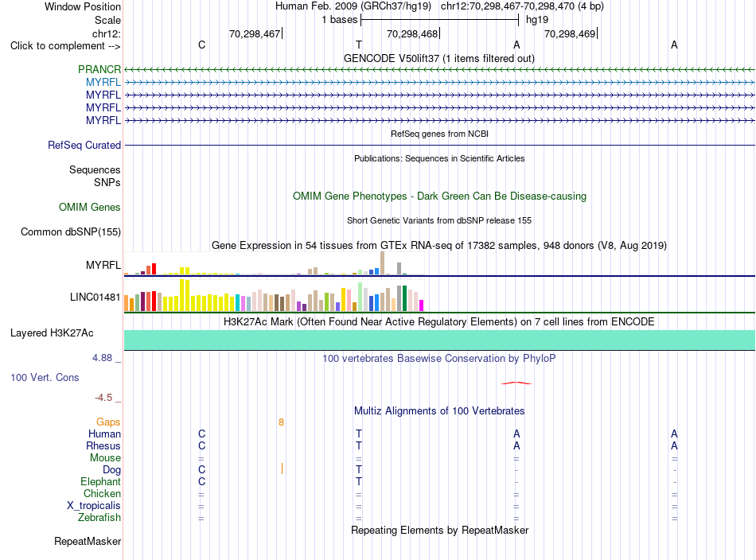Select the Dog alignment row label
756x560 pixels.
(x=111, y=469)
